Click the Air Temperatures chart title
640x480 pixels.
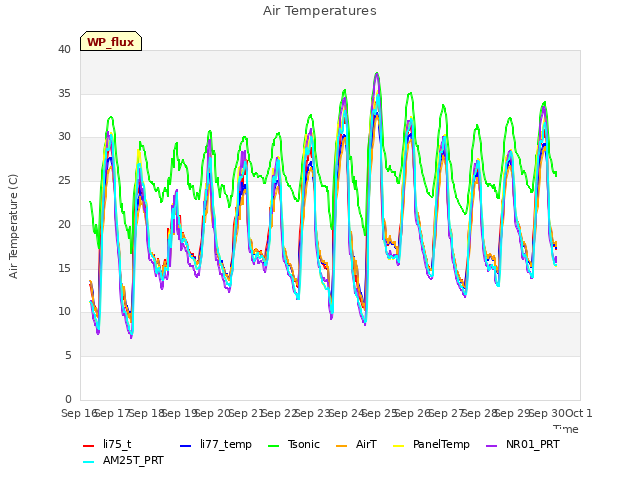320,11
